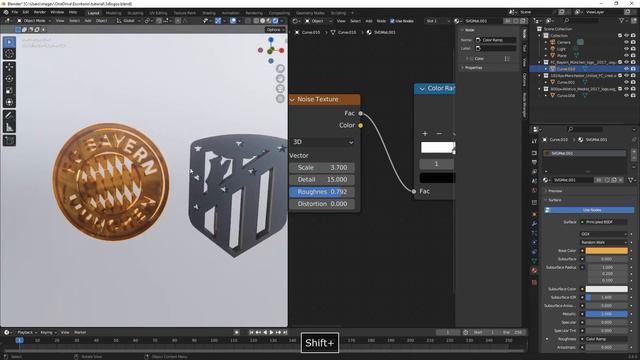The height and width of the screenshot is (360, 640).
Task: Select the Annotate tool
Action: tap(9, 116)
